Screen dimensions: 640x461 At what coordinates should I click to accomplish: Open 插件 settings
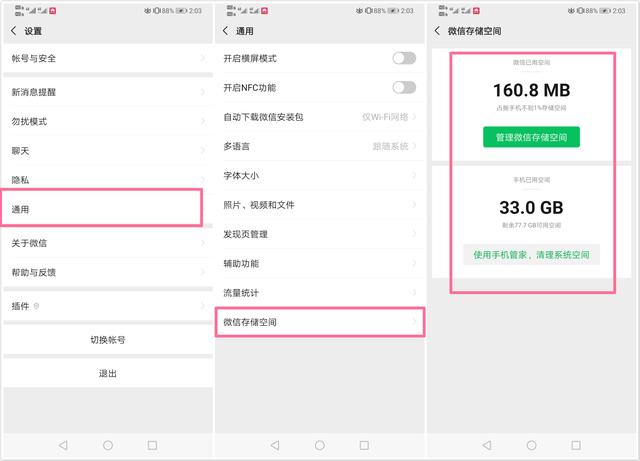[x=108, y=306]
